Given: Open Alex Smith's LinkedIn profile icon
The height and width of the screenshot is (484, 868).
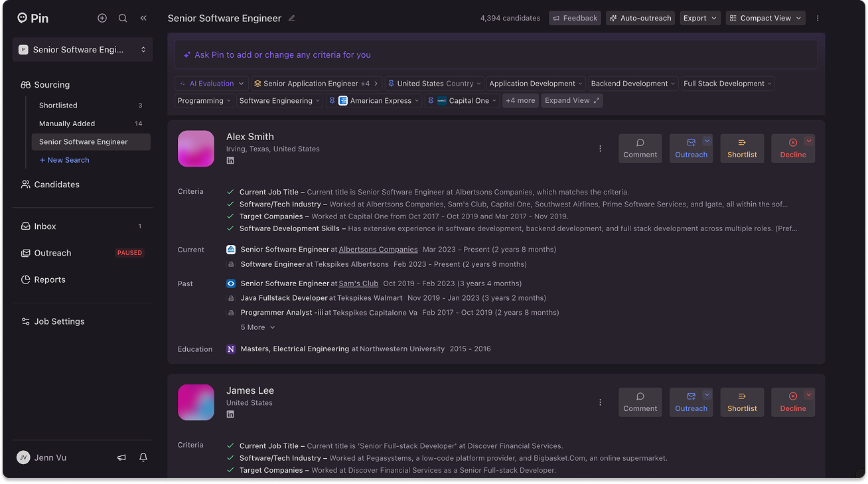Looking at the screenshot, I should 230,161.
